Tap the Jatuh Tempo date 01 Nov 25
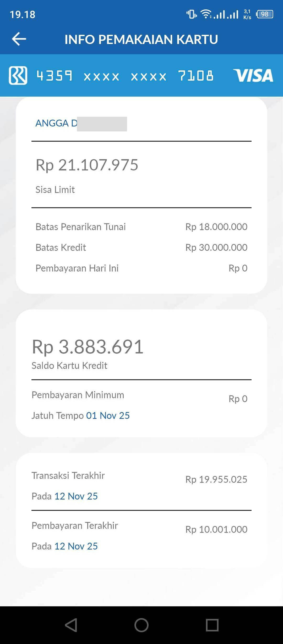This screenshot has width=283, height=644. (x=108, y=416)
